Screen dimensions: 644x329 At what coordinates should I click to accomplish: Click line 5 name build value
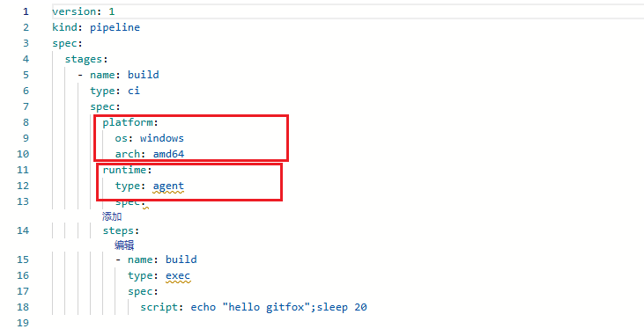(144, 75)
